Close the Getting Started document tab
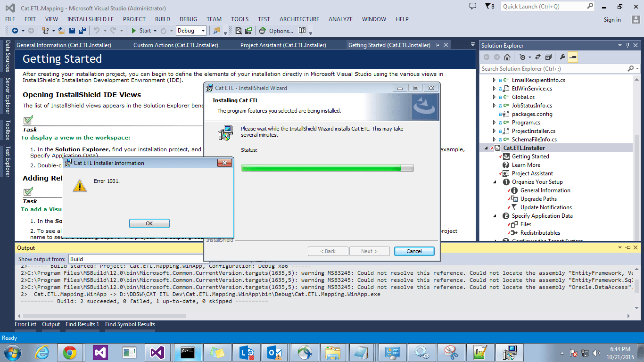644x362 pixels. [446, 45]
